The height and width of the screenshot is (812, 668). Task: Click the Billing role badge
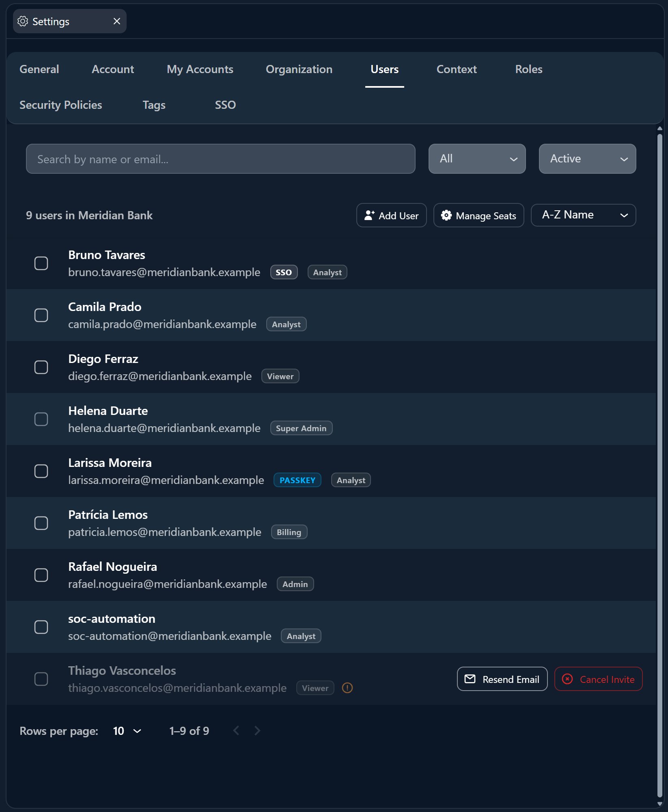(x=289, y=532)
